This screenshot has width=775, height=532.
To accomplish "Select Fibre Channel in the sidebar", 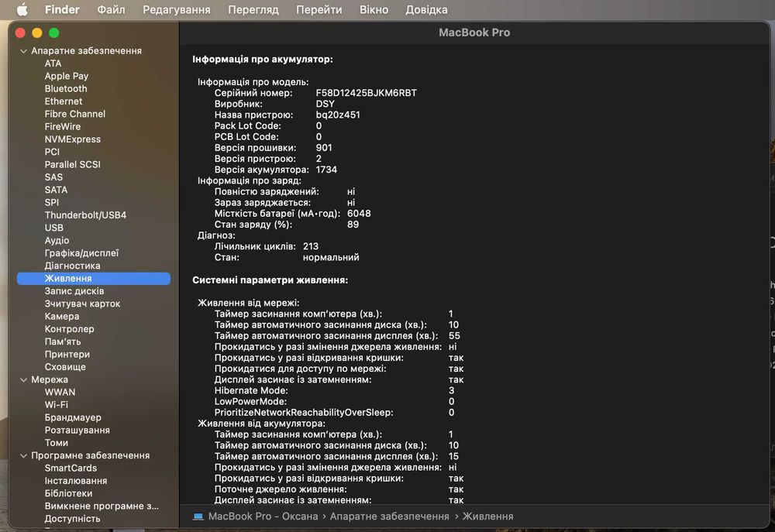I will [x=74, y=114].
